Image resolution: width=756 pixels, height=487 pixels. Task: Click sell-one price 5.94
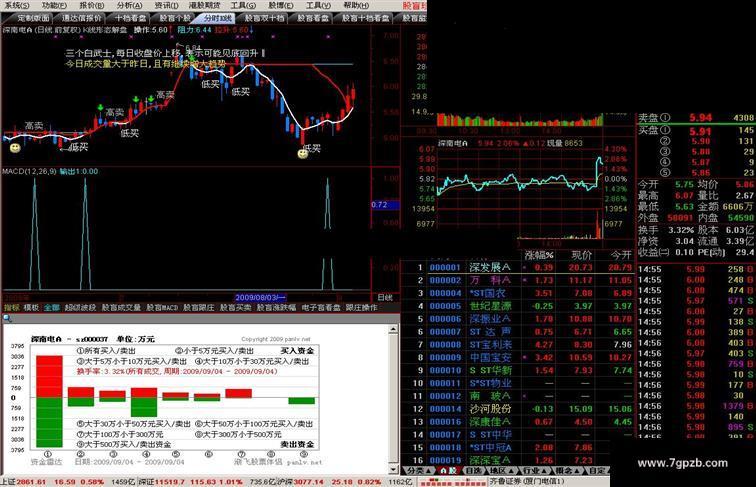(700, 118)
